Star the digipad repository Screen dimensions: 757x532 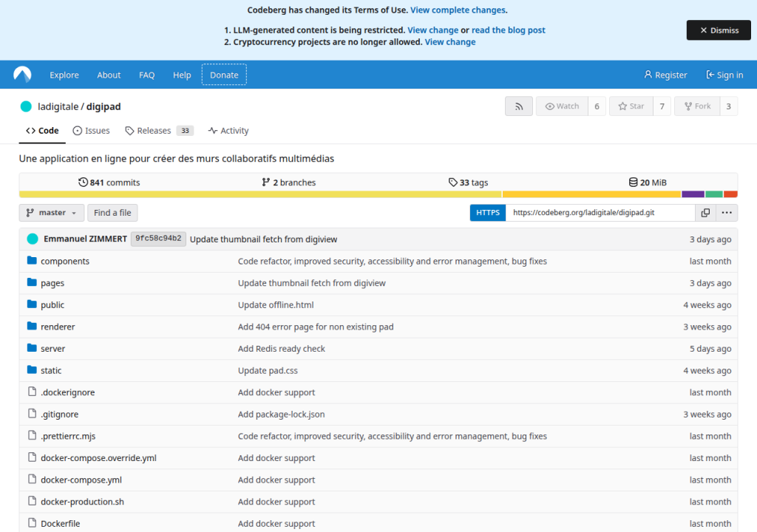coord(631,106)
